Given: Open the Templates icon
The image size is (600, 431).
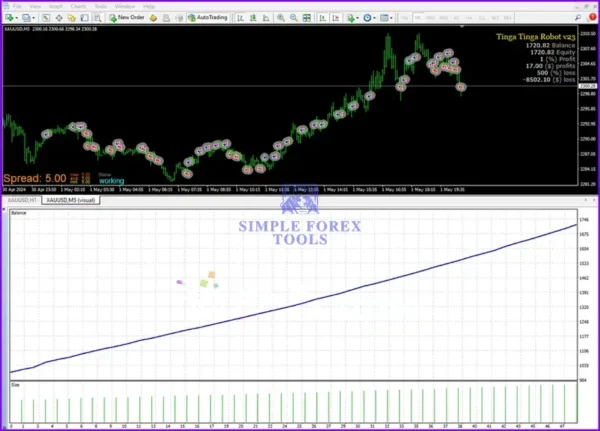Looking at the screenshot, I should coord(384,18).
